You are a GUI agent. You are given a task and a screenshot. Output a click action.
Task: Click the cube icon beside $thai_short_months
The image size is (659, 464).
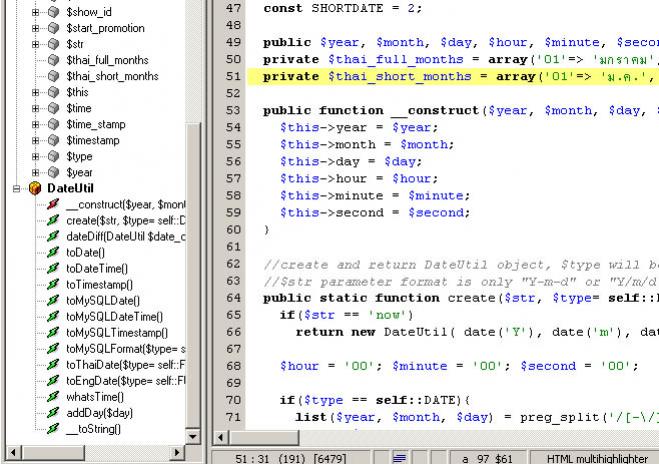54,76
